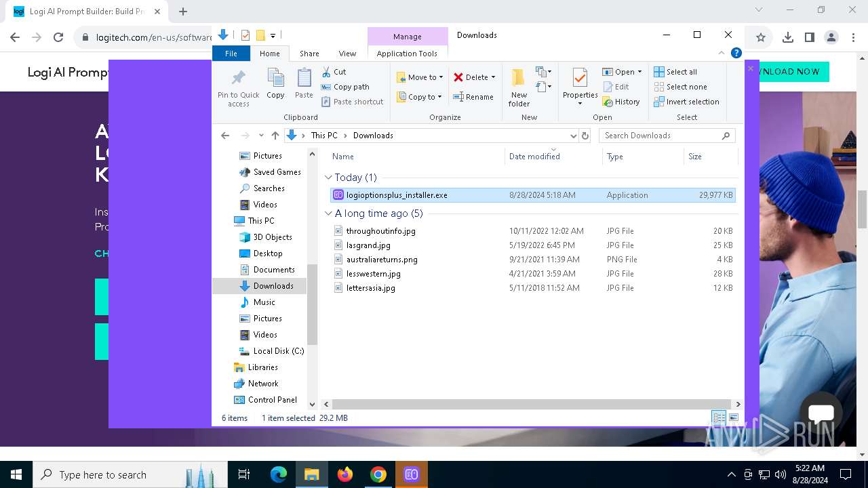Go up one folder level arrow
Image resolution: width=868 pixels, height=488 pixels.
click(x=275, y=136)
